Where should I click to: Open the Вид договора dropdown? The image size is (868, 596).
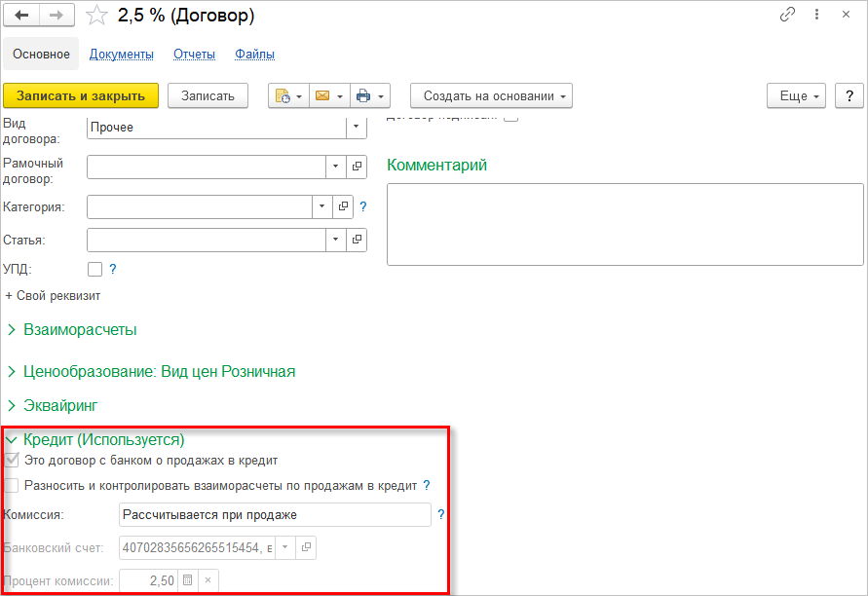(356, 127)
